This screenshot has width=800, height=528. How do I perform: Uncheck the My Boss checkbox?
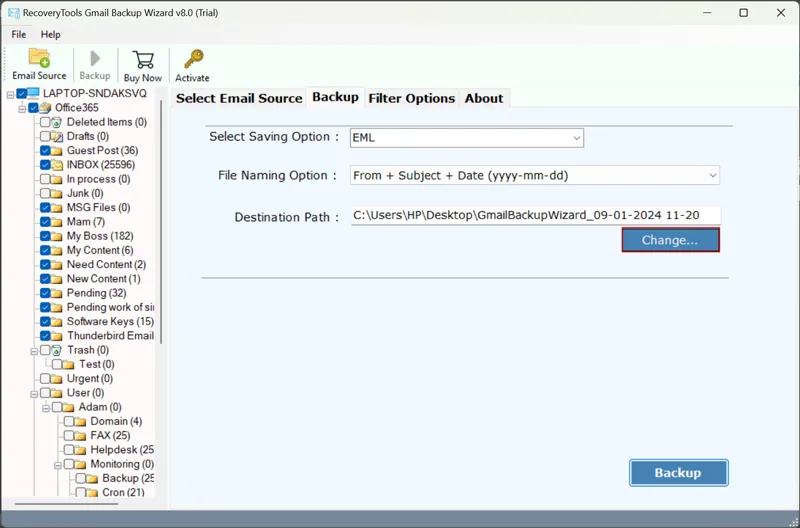[x=45, y=236]
